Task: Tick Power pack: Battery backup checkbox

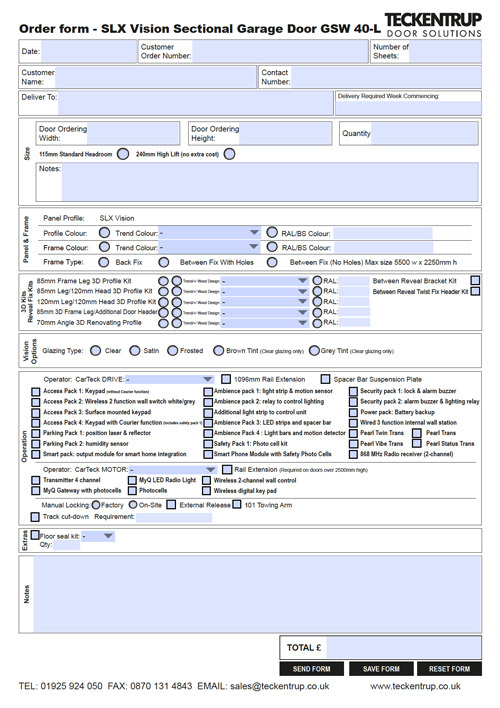Action: click(353, 412)
